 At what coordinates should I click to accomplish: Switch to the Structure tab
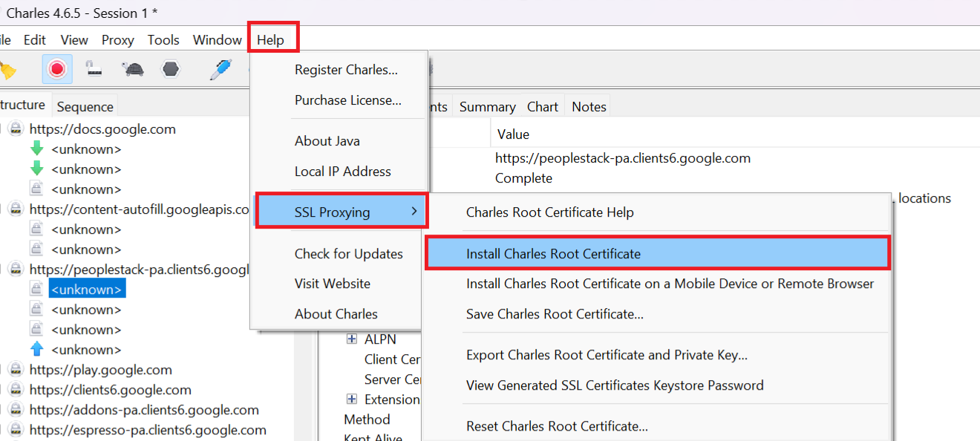point(24,105)
